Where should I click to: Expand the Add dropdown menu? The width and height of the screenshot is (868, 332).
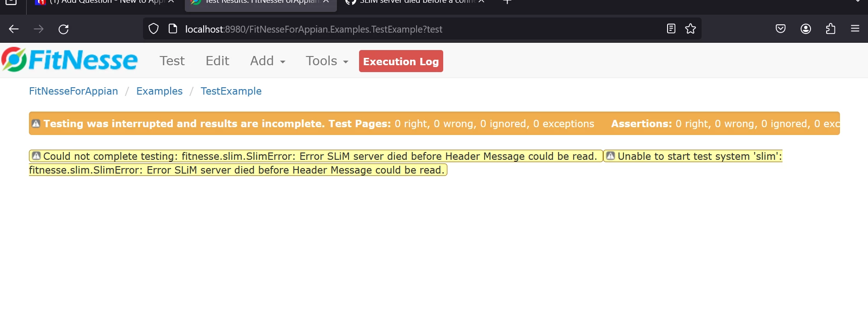[268, 61]
